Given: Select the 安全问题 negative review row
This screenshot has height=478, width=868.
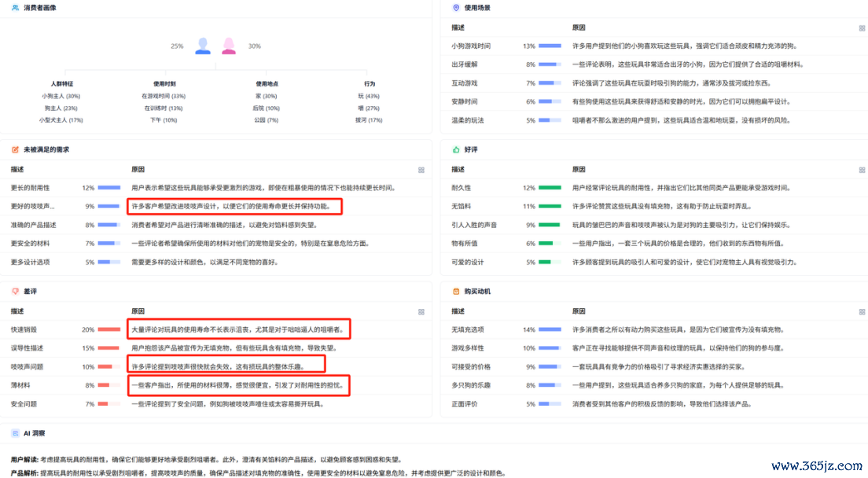Looking at the screenshot, I should (x=216, y=404).
